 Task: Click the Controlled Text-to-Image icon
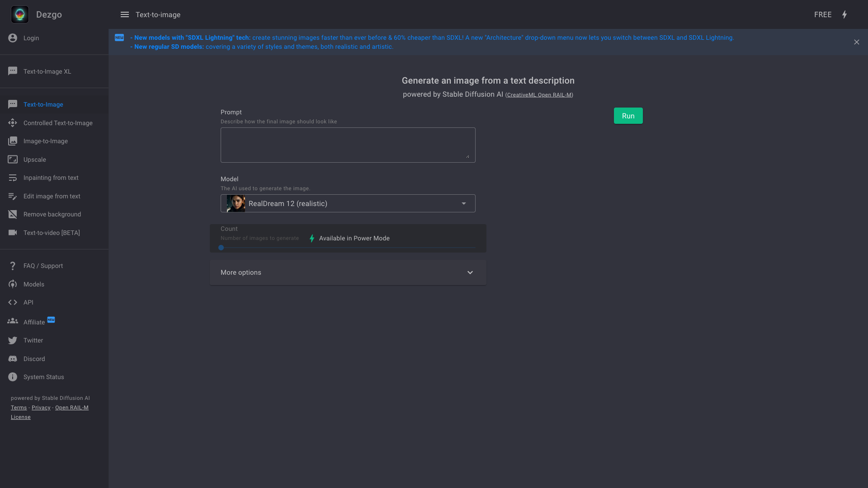pos(13,123)
